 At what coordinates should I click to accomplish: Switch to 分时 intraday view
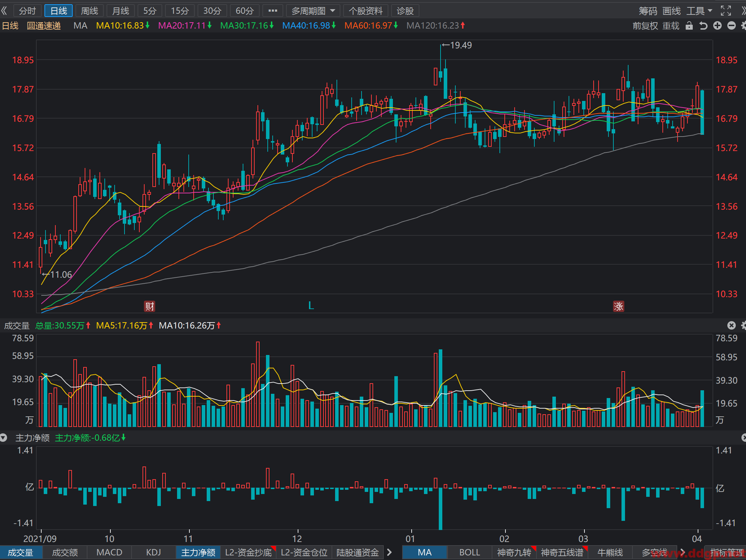pos(27,11)
